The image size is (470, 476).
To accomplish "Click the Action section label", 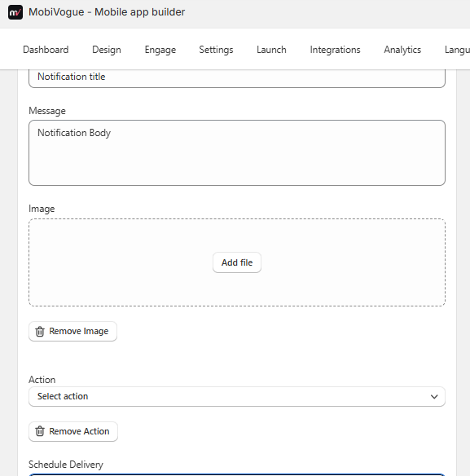I will click(x=42, y=380).
